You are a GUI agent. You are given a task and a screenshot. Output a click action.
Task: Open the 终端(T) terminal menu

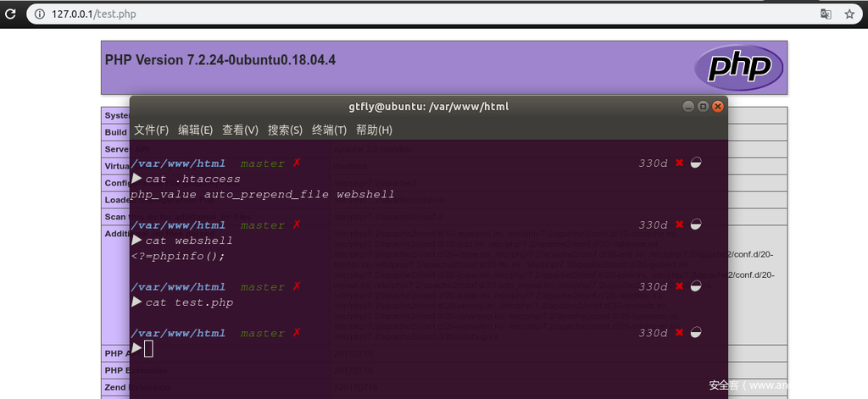(x=330, y=130)
